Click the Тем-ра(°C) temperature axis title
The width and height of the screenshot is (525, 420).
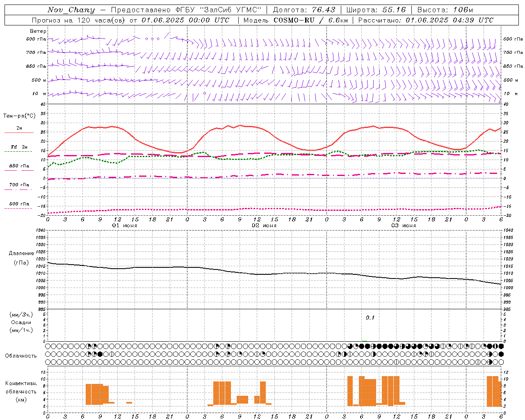[x=19, y=116]
